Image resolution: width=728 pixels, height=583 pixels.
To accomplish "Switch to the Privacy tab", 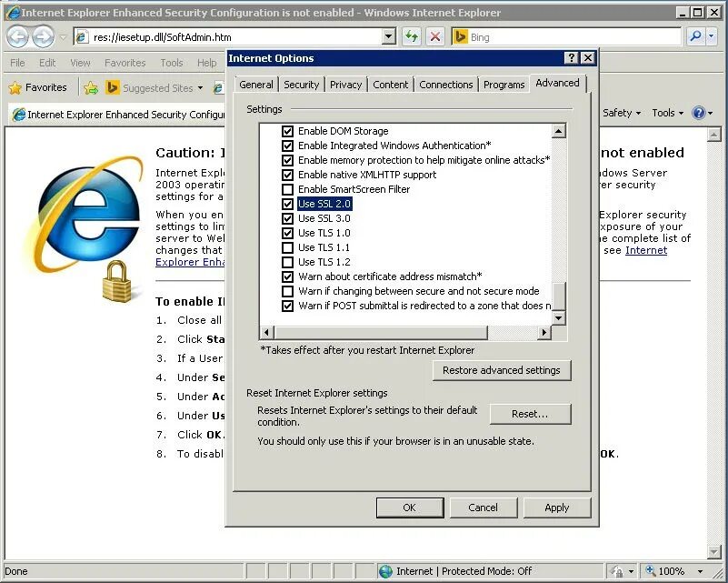I will point(345,85).
